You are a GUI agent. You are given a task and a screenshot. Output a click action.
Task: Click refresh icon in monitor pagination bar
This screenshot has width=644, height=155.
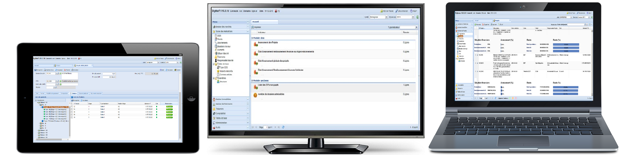pos(283,127)
